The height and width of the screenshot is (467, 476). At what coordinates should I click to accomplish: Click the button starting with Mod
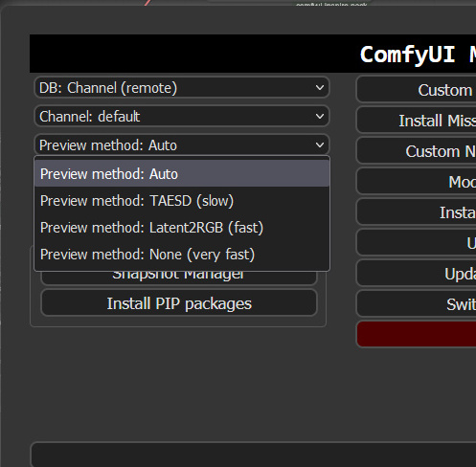click(416, 182)
